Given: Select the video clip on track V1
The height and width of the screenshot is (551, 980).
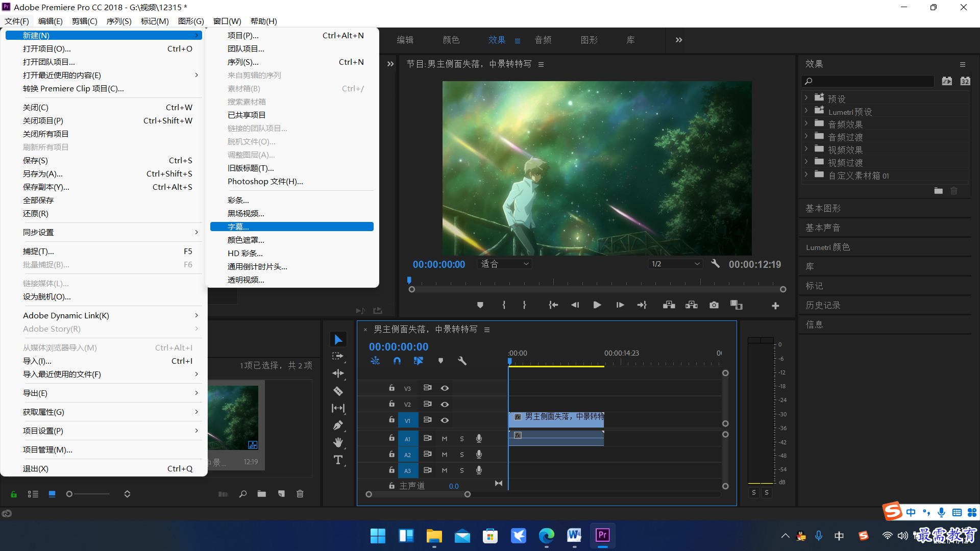Looking at the screenshot, I should pyautogui.click(x=556, y=419).
